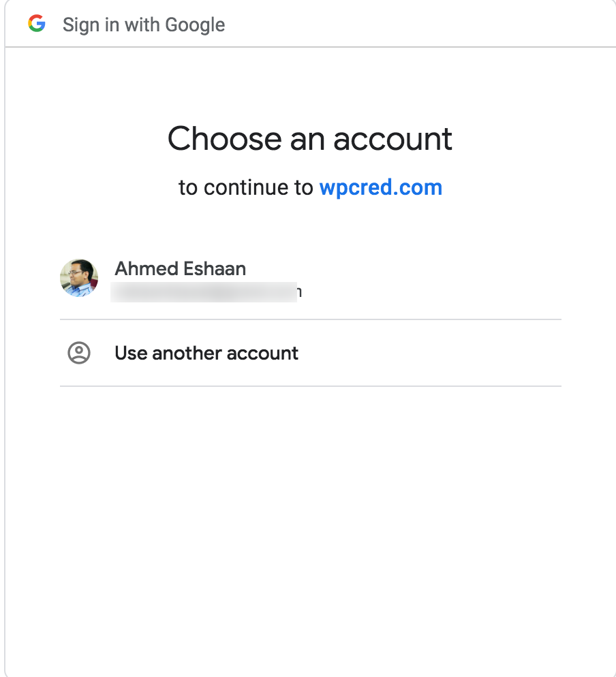616x677 pixels.
Task: Click the Google G logo
Action: click(x=37, y=23)
